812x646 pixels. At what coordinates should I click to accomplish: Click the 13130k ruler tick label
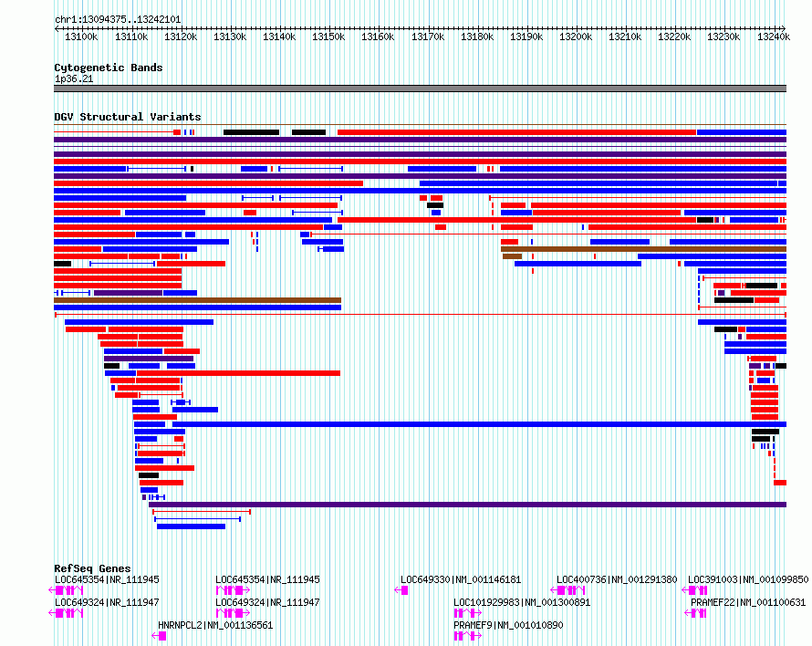pos(230,36)
